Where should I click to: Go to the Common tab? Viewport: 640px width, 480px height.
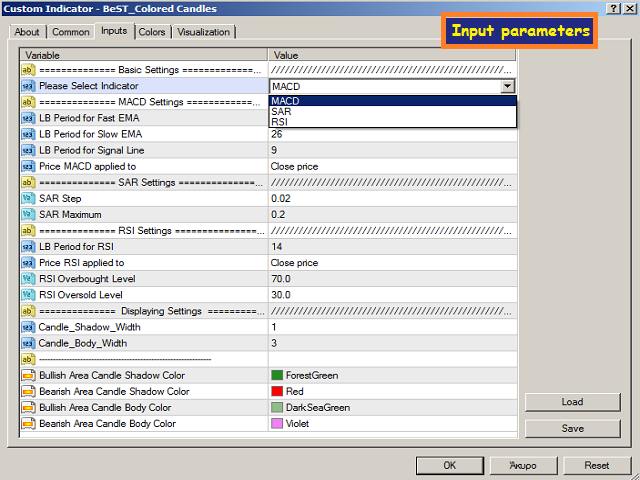click(x=71, y=32)
